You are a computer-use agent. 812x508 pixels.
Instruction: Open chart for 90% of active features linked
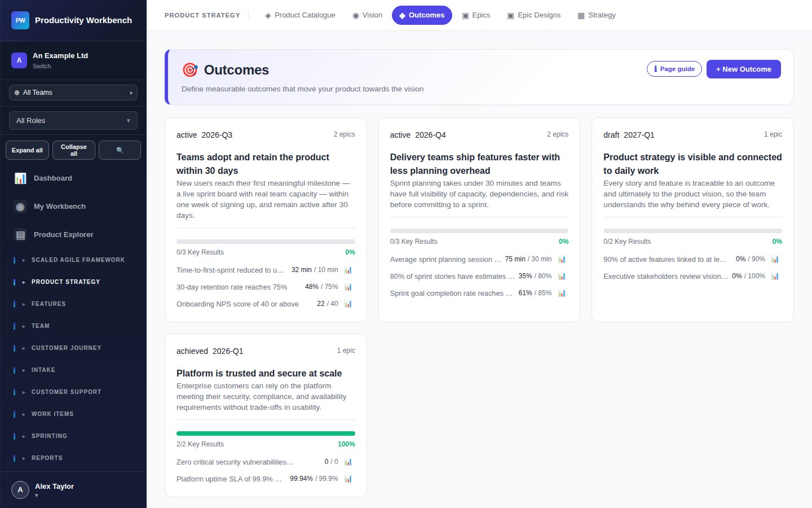[775, 259]
